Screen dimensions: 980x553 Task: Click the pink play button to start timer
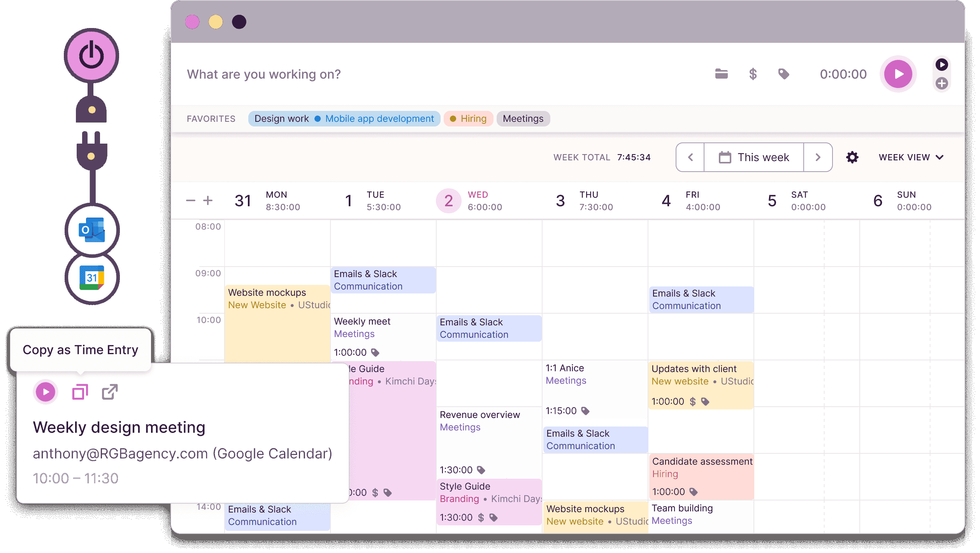coord(899,74)
